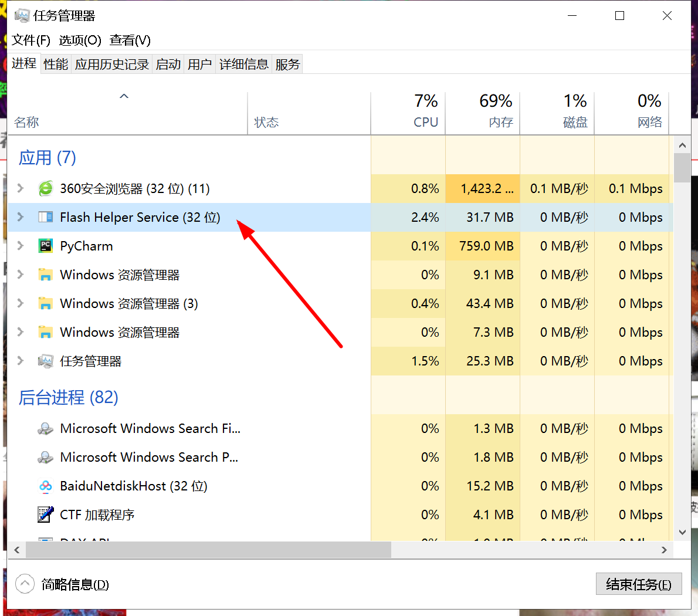Image resolution: width=698 pixels, height=616 pixels.
Task: Expand the 360安全浏览器 process group
Action: (21, 188)
